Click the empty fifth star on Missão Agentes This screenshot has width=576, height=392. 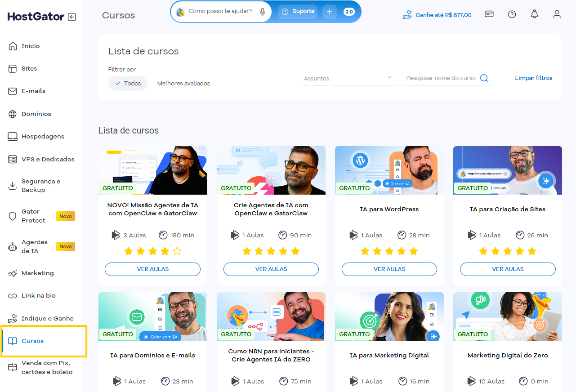[x=177, y=251]
